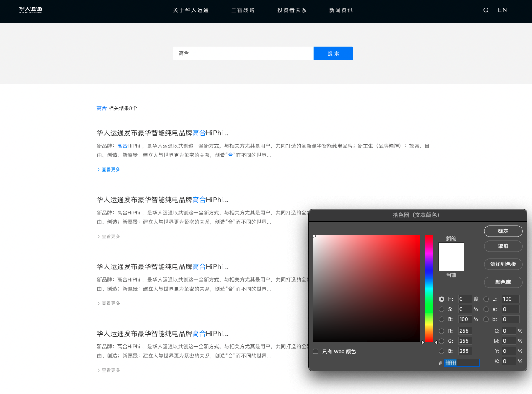The image size is (532, 394).
Task: Click 确定 in the color picker
Action: 503,231
